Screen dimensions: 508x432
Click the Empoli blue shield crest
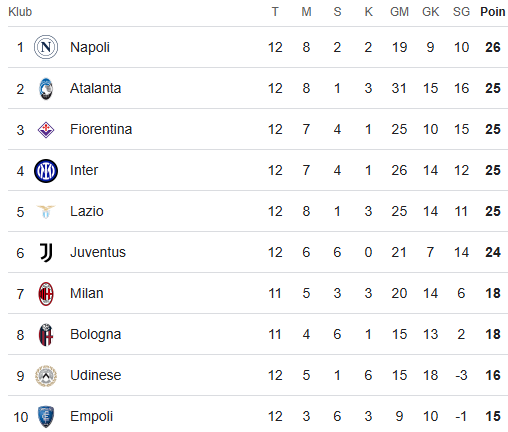[46, 417]
